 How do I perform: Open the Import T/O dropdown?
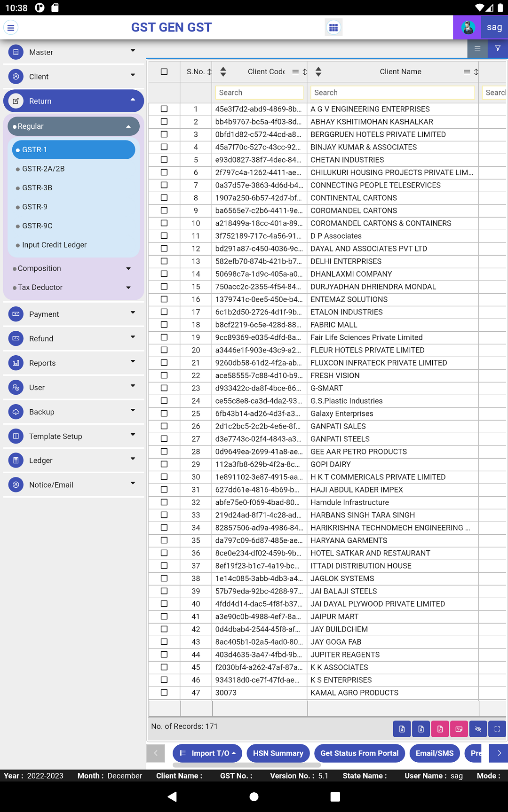click(x=207, y=753)
